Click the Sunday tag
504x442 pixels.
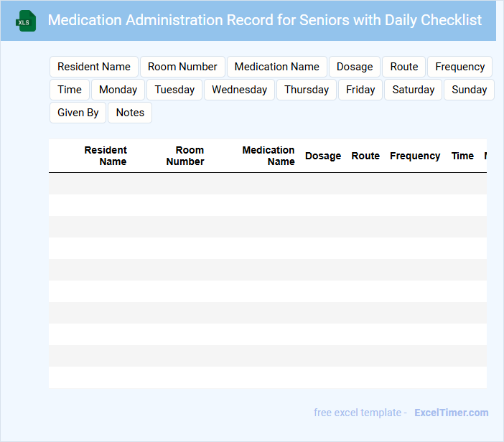[x=469, y=90]
